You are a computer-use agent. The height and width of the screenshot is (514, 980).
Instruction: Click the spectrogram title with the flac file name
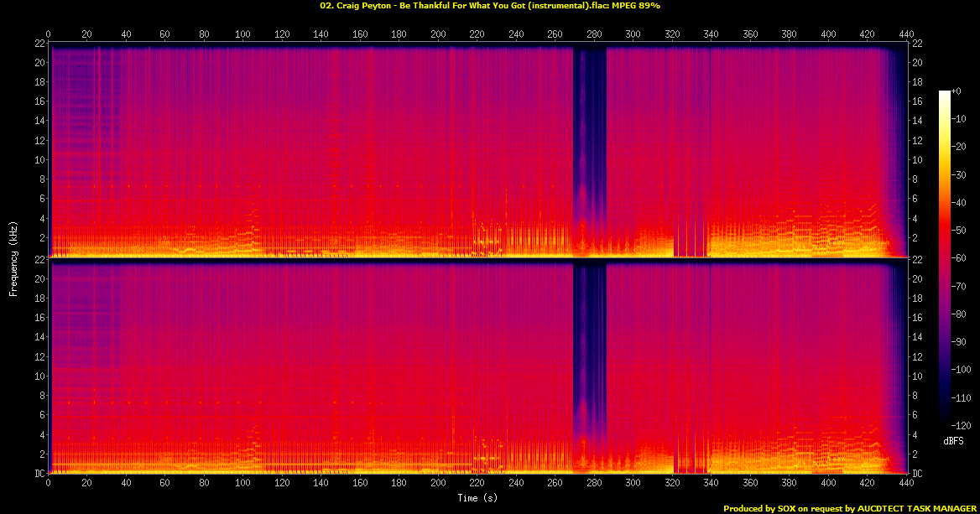point(490,6)
